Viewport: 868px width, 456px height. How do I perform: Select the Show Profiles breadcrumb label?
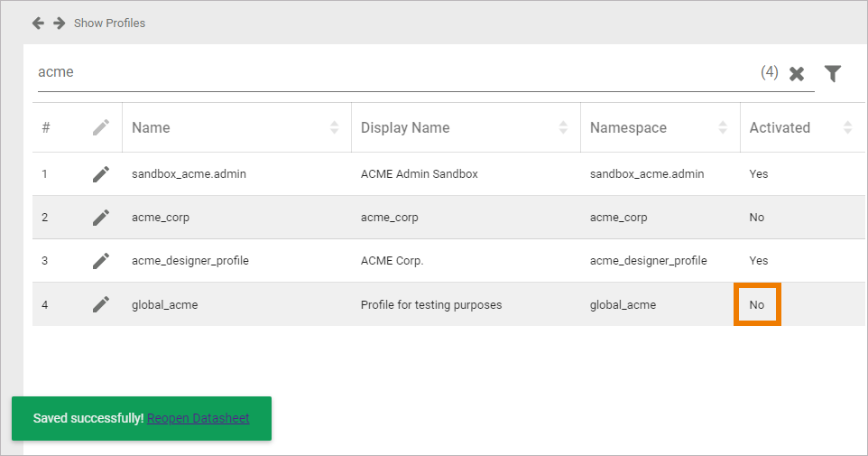point(109,23)
